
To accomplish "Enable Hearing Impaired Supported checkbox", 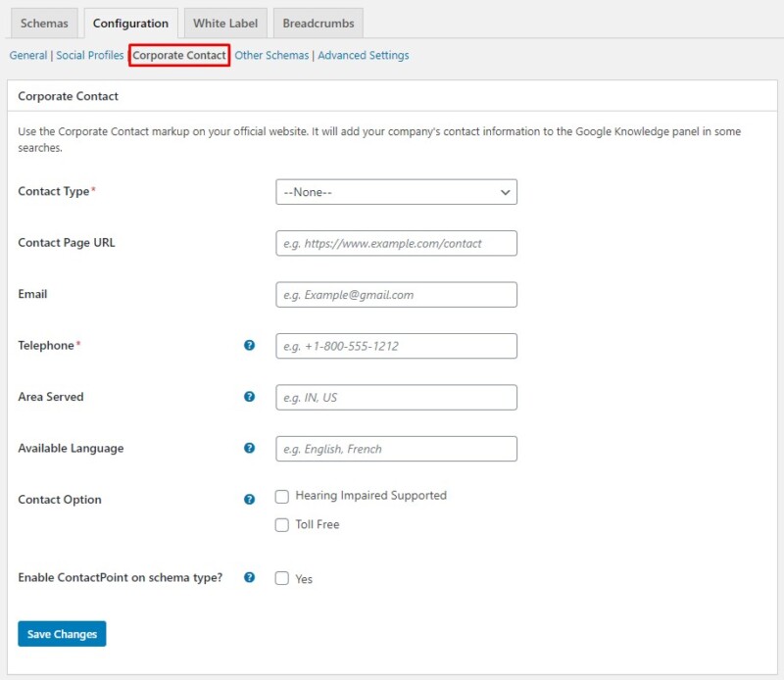I will click(x=282, y=497).
